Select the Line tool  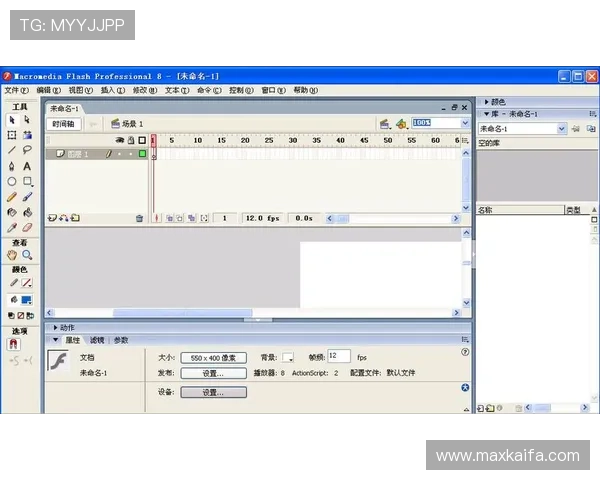12,150
